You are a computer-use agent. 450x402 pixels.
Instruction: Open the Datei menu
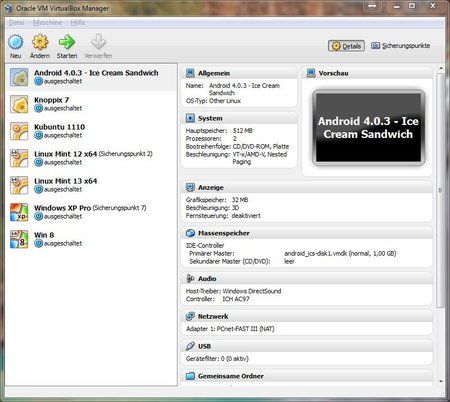pos(16,23)
